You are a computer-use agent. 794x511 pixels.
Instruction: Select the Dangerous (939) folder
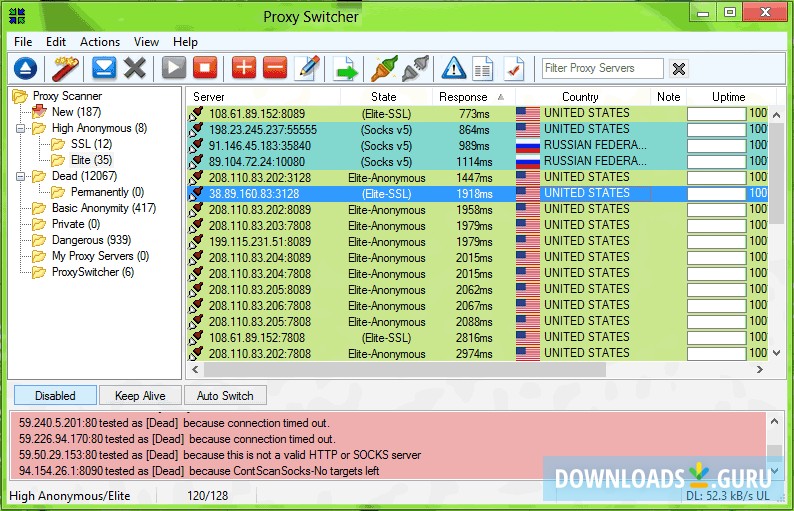91,240
